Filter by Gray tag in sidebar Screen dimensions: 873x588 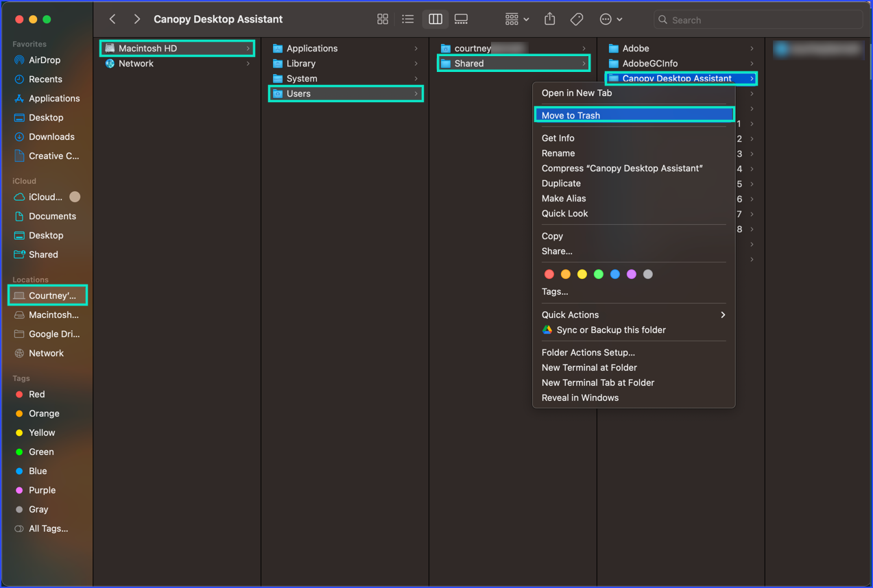coord(38,510)
